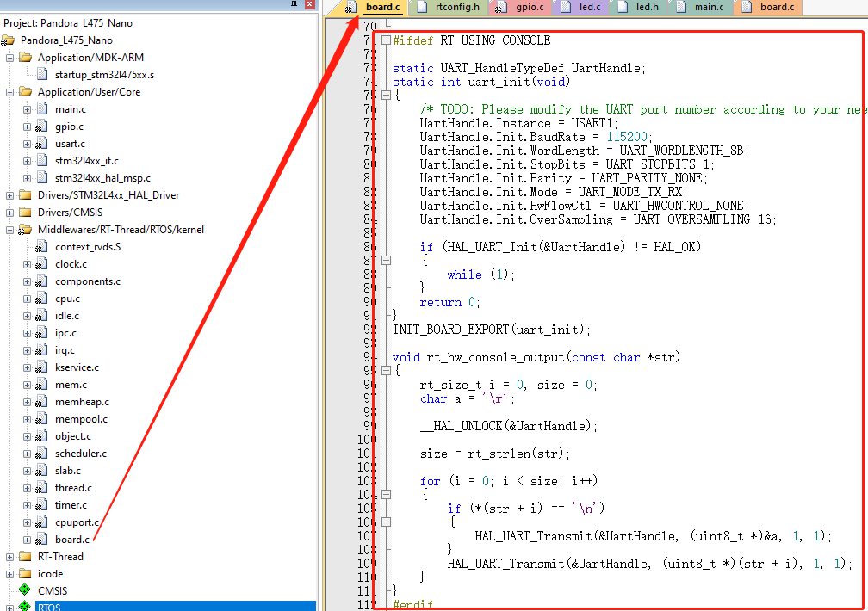868x611 pixels.
Task: Click the Pandora_L475_Nano project root folder icon
Action: 9,40
